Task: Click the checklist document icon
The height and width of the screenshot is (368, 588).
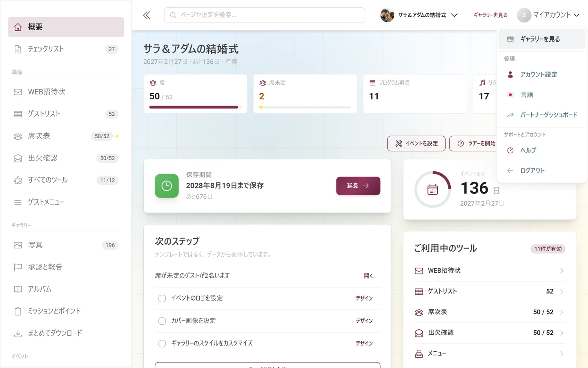Action: (x=18, y=49)
